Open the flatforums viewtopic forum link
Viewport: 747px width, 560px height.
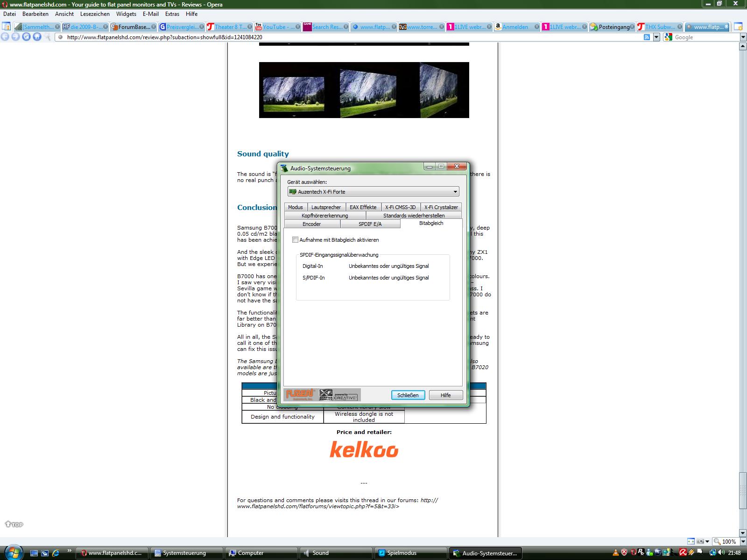point(337,503)
